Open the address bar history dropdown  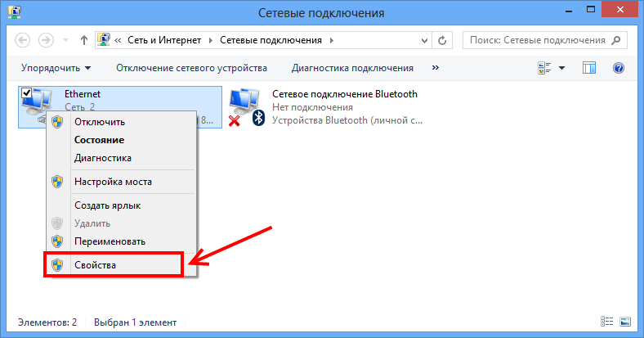425,40
